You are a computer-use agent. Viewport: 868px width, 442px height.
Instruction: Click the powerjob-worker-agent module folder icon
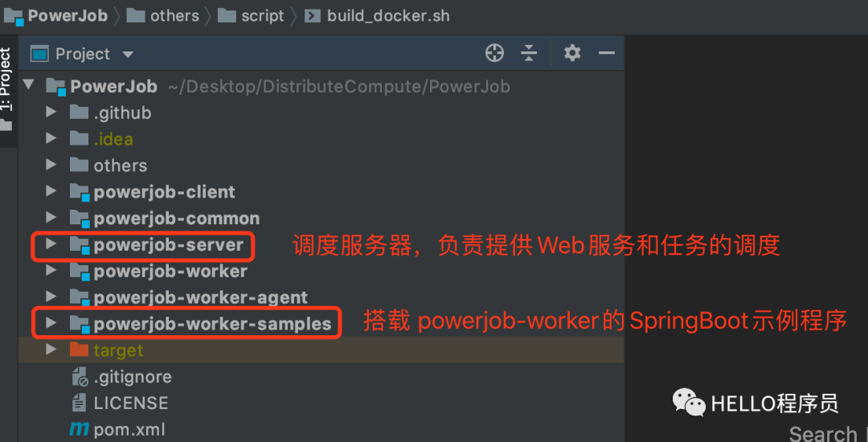click(80, 297)
